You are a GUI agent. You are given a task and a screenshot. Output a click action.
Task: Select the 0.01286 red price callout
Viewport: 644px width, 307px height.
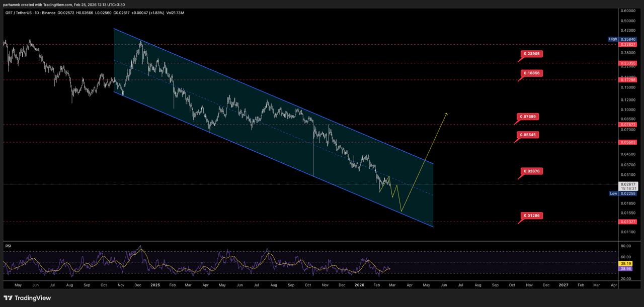[532, 216]
